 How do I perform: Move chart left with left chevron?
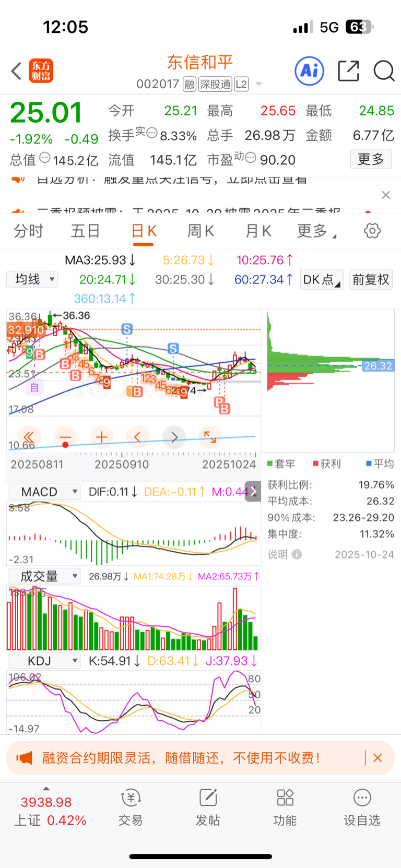pos(138,437)
